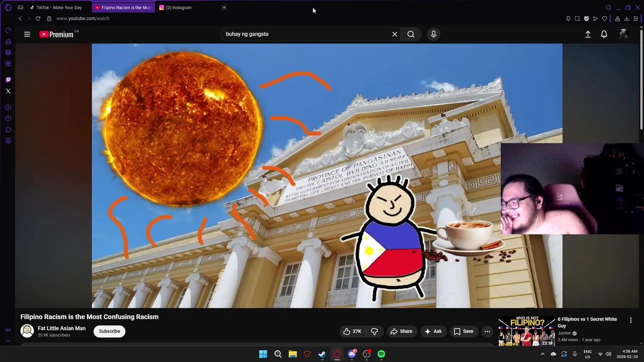Click the main video player area
Screen dimensions: 644x362
point(327,175)
